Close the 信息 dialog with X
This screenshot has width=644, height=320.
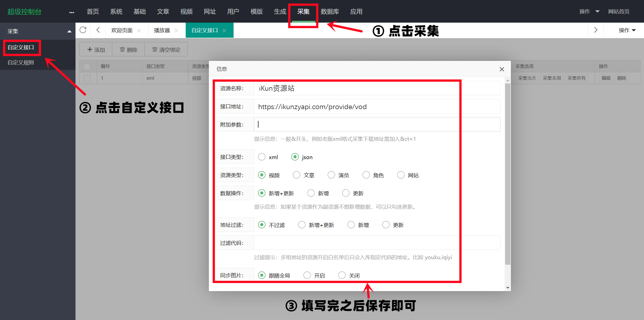pyautogui.click(x=502, y=69)
